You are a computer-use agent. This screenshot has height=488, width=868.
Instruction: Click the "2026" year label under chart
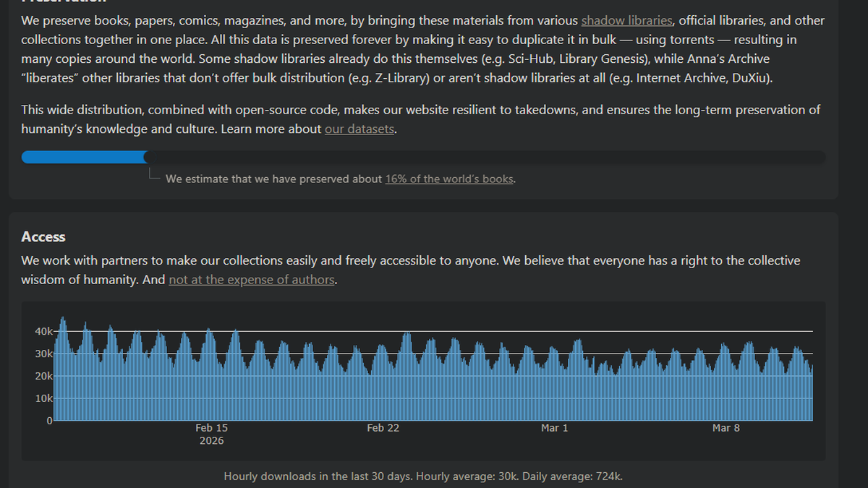click(211, 440)
